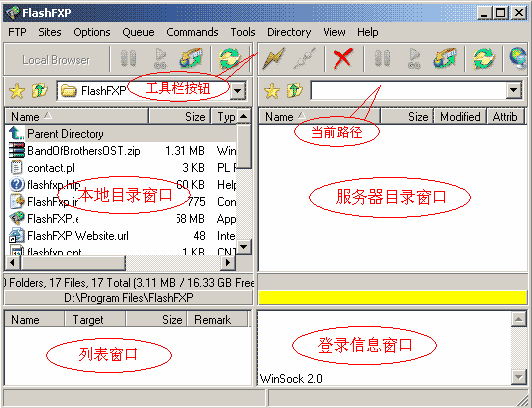Open the Help menu

pyautogui.click(x=367, y=32)
